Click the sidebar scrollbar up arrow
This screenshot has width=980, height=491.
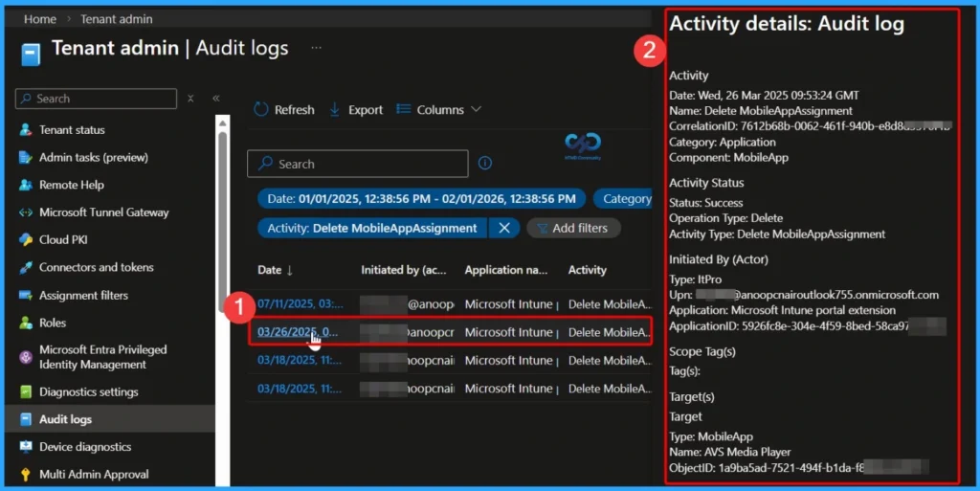pos(222,123)
